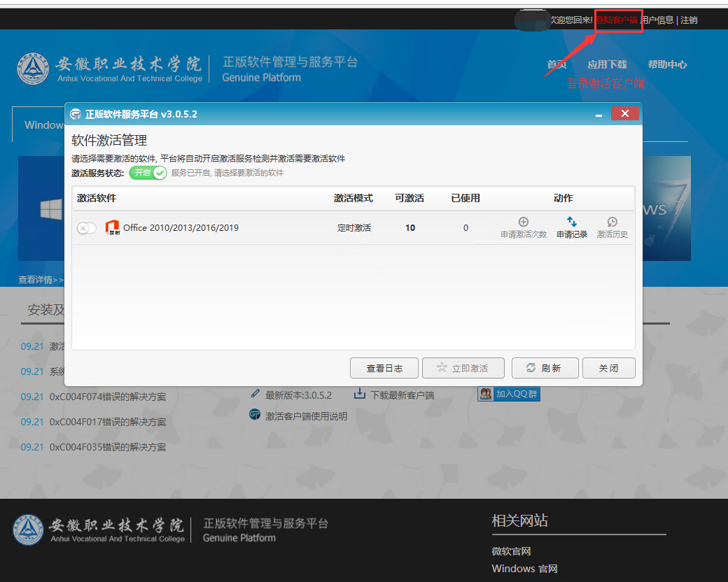
Task: Minimize the 正版软件服务平台 dialog
Action: pyautogui.click(x=598, y=114)
